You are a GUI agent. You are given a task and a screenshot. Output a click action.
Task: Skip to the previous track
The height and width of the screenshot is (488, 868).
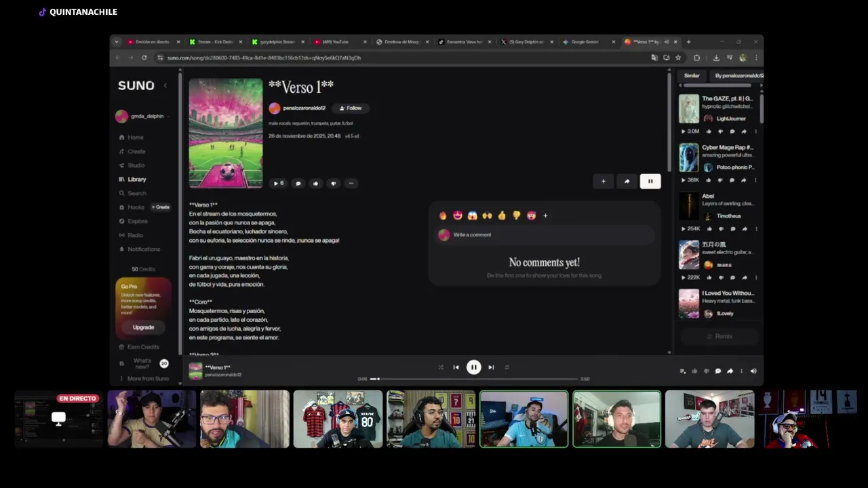[x=456, y=367]
